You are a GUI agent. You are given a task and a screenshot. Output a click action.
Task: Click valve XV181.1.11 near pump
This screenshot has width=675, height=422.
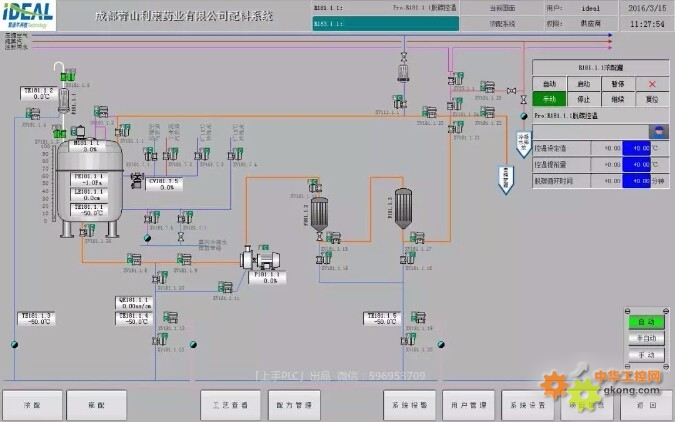pyautogui.click(x=225, y=287)
